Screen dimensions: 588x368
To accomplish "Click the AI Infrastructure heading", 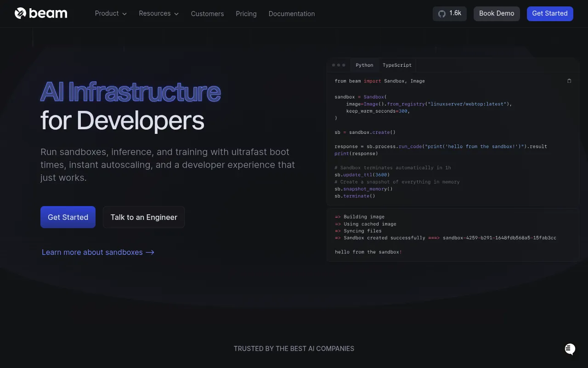I will pyautogui.click(x=130, y=92).
